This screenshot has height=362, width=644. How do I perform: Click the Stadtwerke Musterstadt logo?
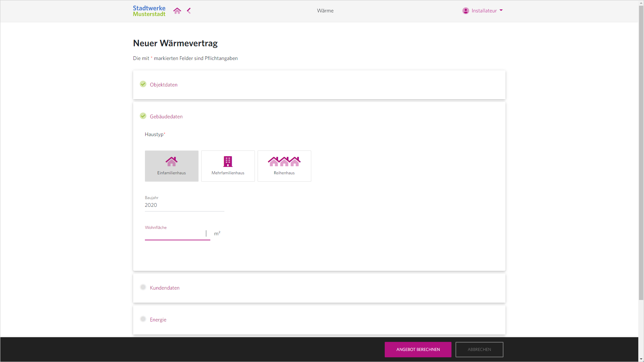pyautogui.click(x=149, y=11)
